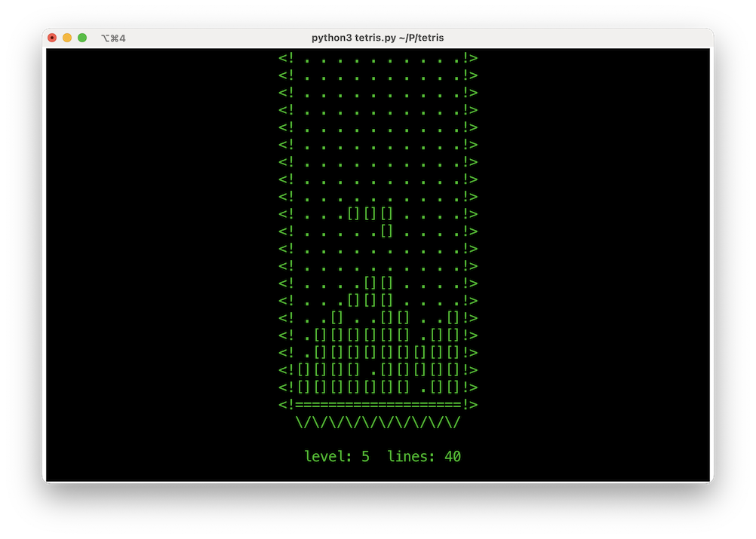
Task: Click the green zoom window button
Action: [82, 38]
